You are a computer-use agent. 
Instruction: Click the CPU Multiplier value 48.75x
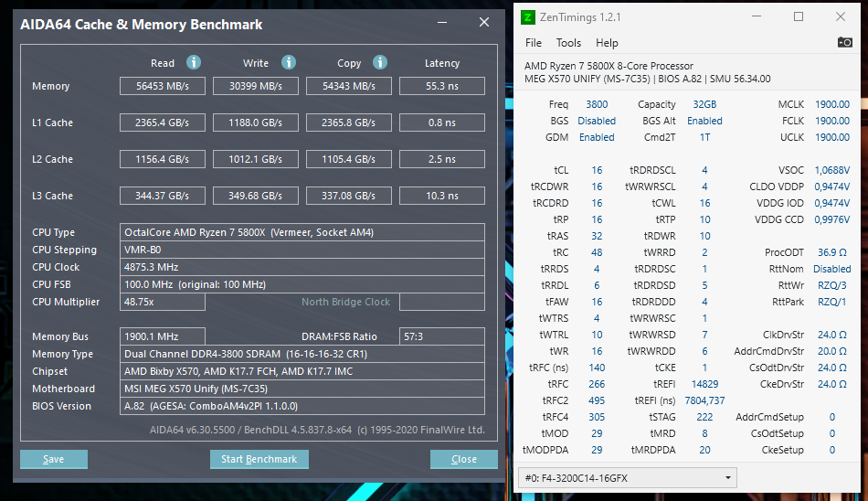(163, 302)
